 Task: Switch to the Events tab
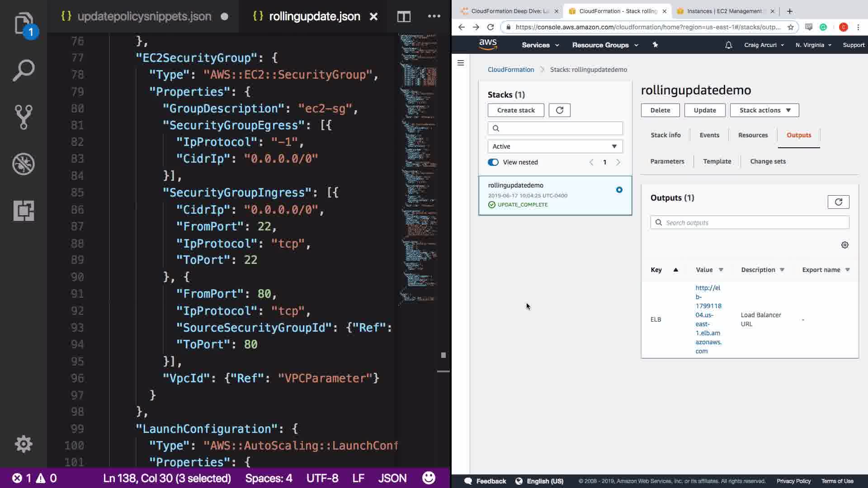[709, 135]
